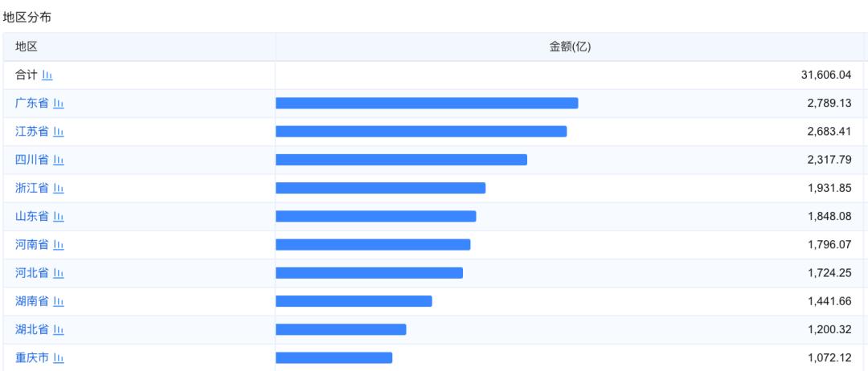Open the chart icon next to 重庆市
The width and height of the screenshot is (868, 371).
(59, 358)
